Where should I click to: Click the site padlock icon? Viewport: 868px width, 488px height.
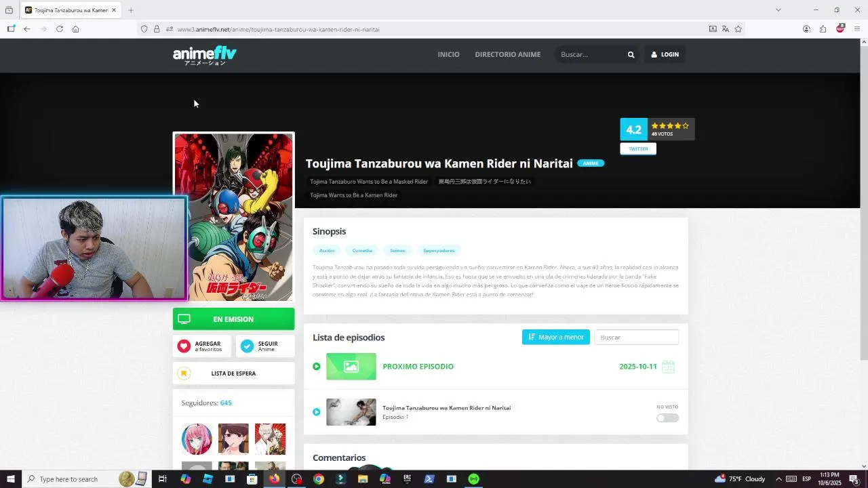pos(157,29)
